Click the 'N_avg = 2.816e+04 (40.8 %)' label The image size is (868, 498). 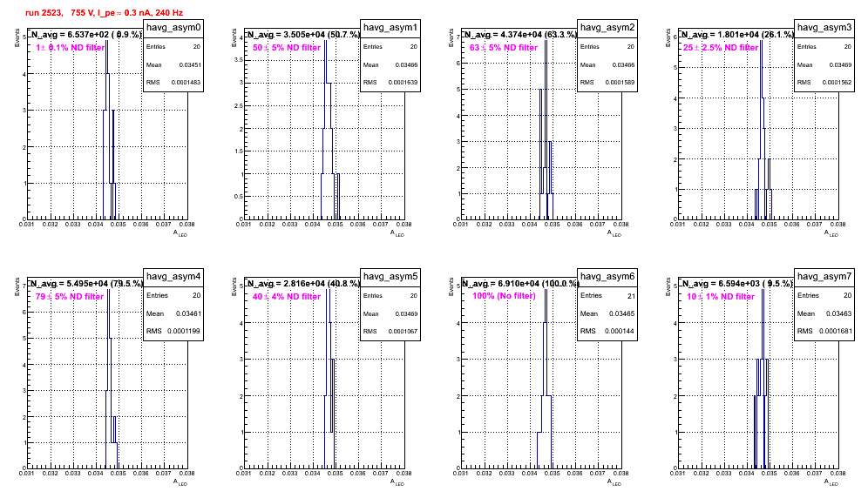[303, 283]
